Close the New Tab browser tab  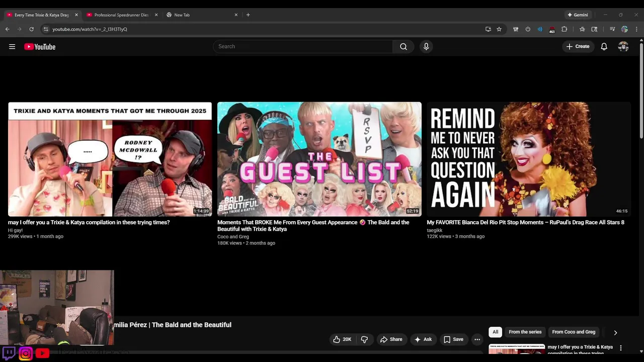(236, 15)
